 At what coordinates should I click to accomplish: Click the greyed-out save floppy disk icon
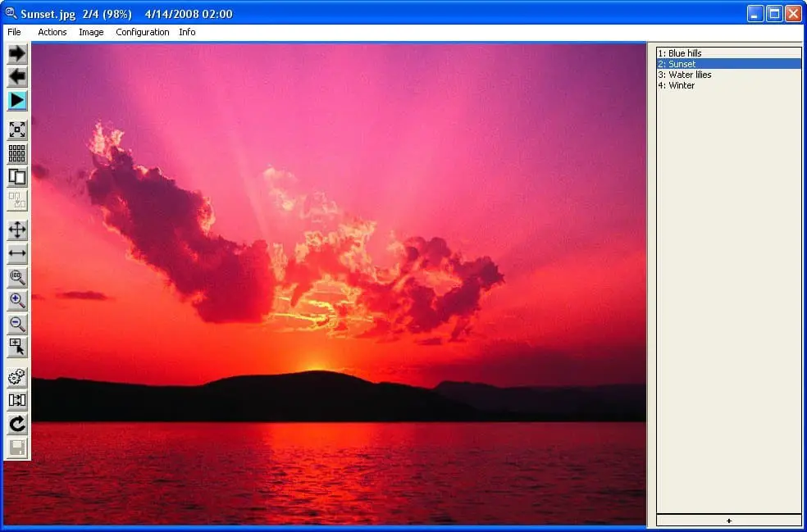(x=17, y=448)
